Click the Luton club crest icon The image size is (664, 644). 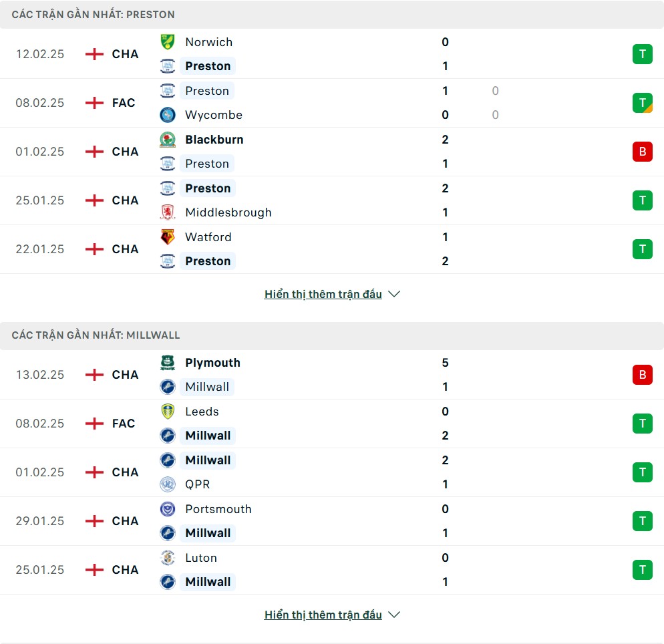pos(168,558)
